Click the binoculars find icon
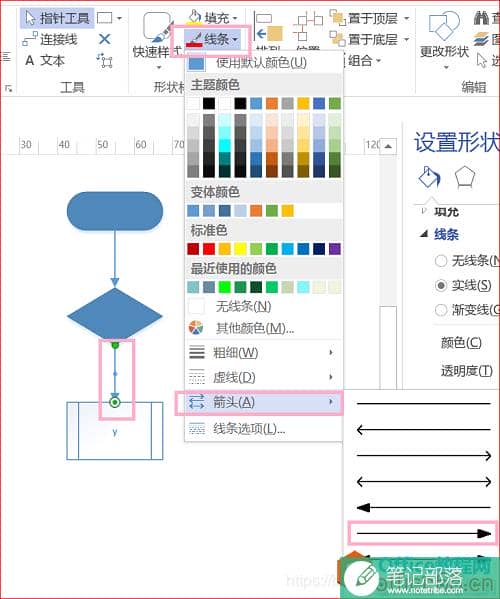Image resolution: width=500 pixels, height=599 pixels. (481, 18)
